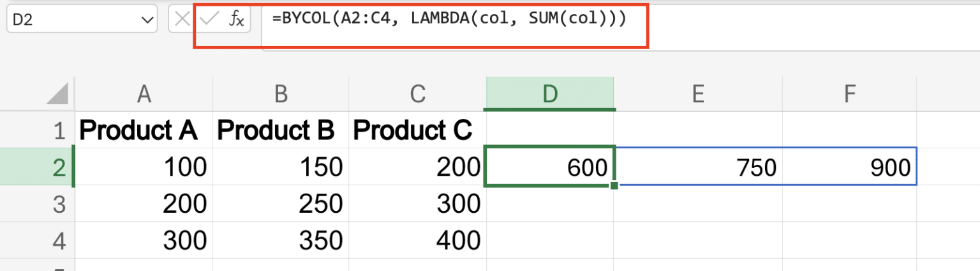
Task: Click the Select All corner triangle
Action: pos(58,95)
